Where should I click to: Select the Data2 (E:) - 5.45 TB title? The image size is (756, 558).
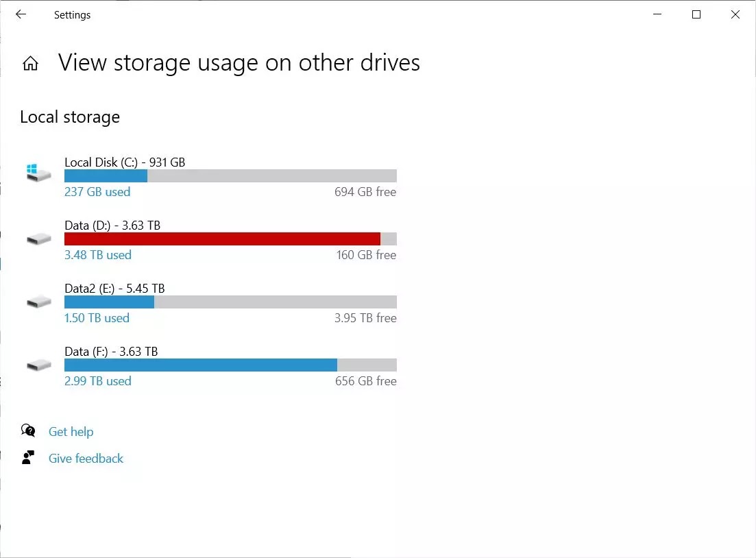tap(114, 289)
